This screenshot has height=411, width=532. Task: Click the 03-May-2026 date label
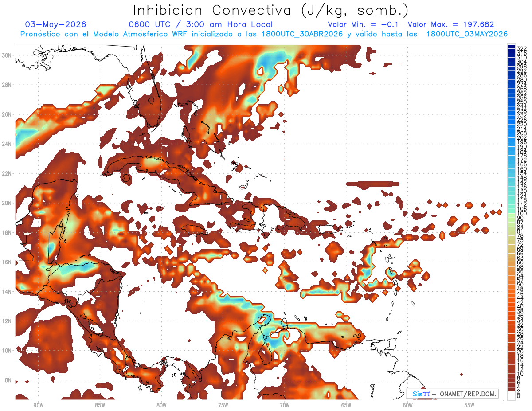(x=55, y=24)
